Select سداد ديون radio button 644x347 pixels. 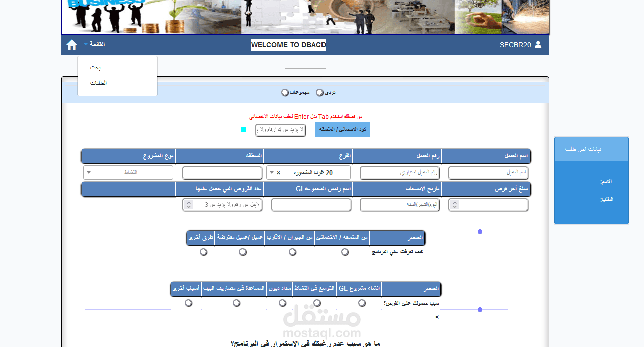[x=283, y=303]
